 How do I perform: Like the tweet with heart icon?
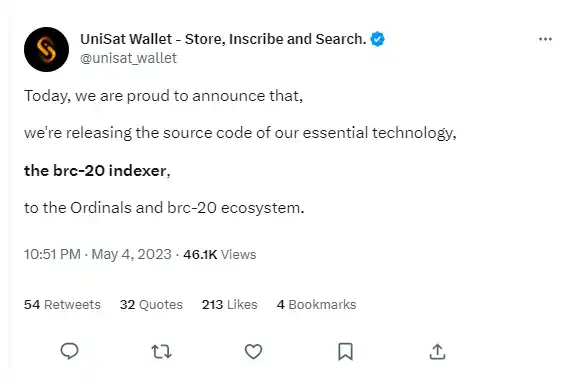253,351
